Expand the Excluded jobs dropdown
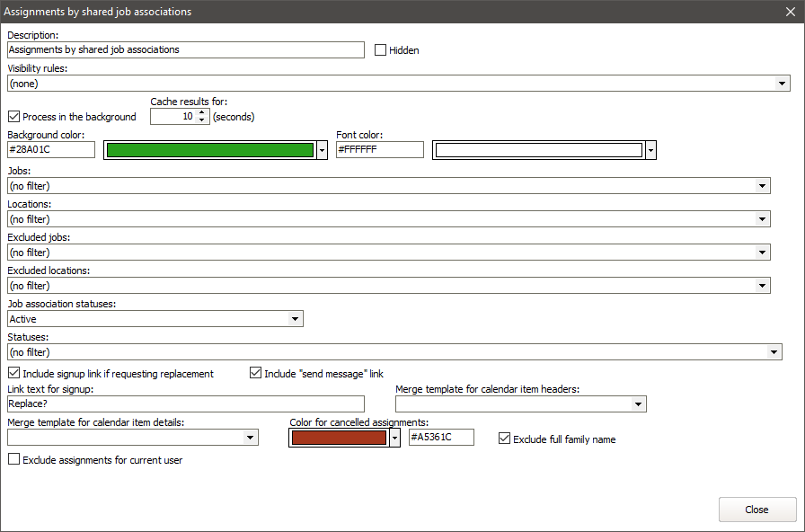Viewport: 805px width, 532px height. (762, 253)
